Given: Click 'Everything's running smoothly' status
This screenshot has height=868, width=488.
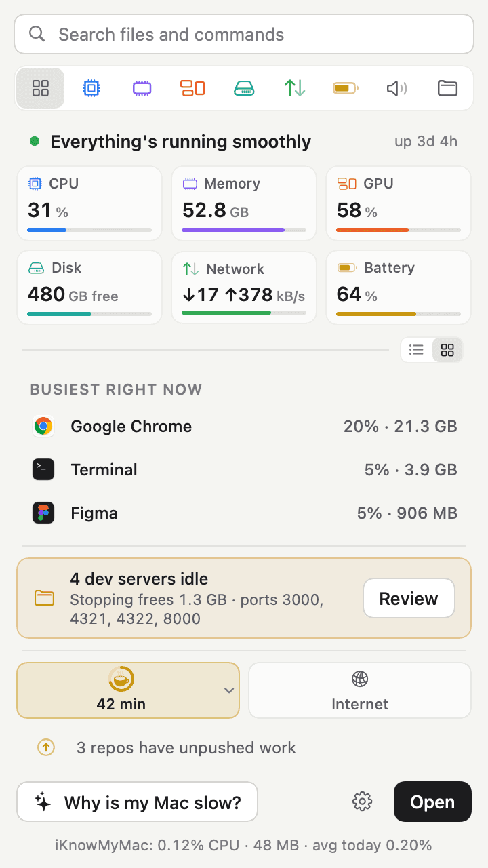Looking at the screenshot, I should tap(180, 142).
